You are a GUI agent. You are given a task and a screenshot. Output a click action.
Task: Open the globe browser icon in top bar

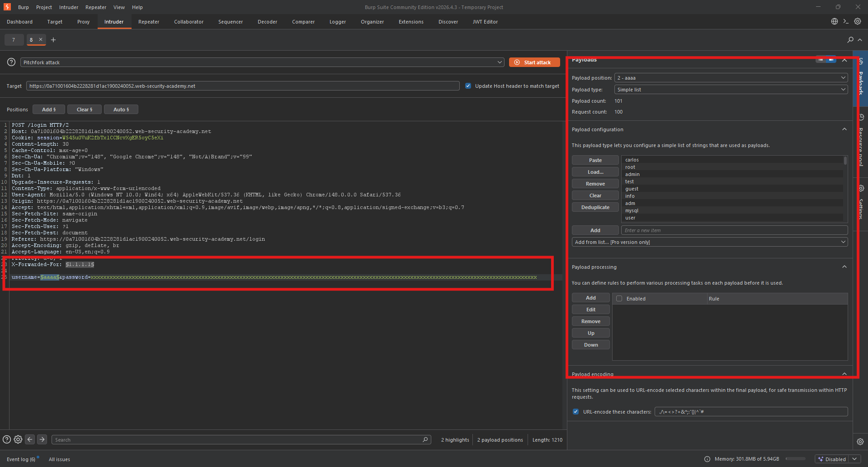click(x=835, y=21)
